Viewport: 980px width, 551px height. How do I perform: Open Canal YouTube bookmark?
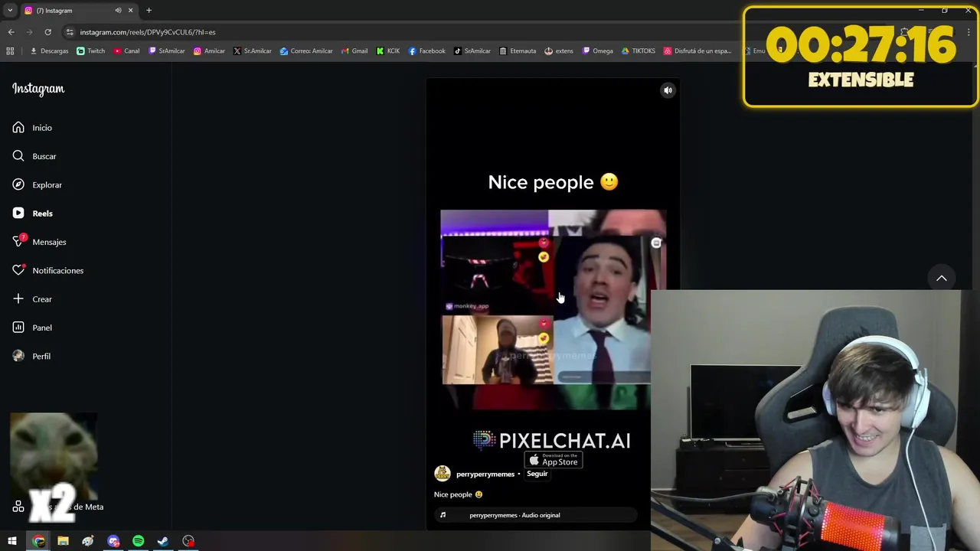[126, 51]
